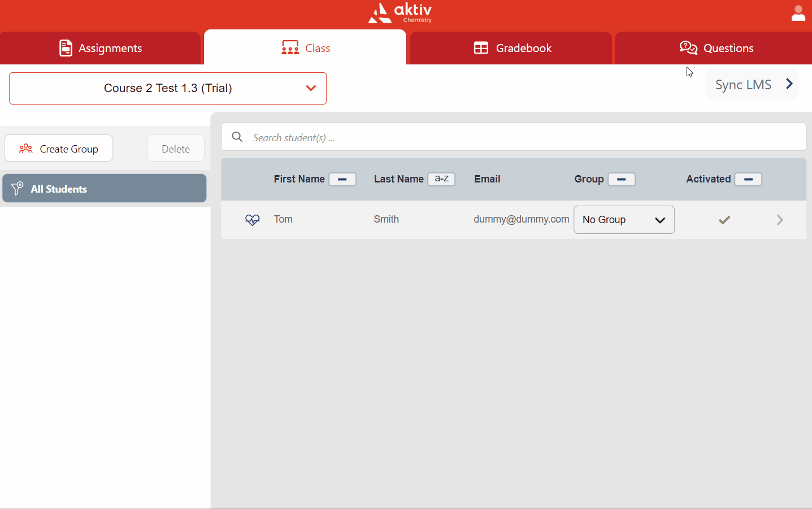The width and height of the screenshot is (812, 509).
Task: Click the filter funnel icon on All Students
Action: coord(18,188)
